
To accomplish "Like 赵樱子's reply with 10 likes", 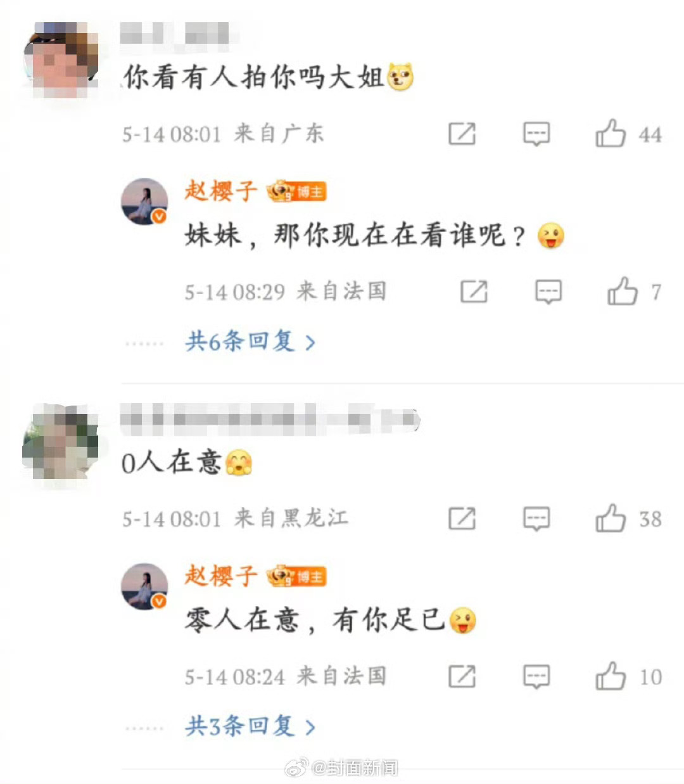I will [611, 676].
